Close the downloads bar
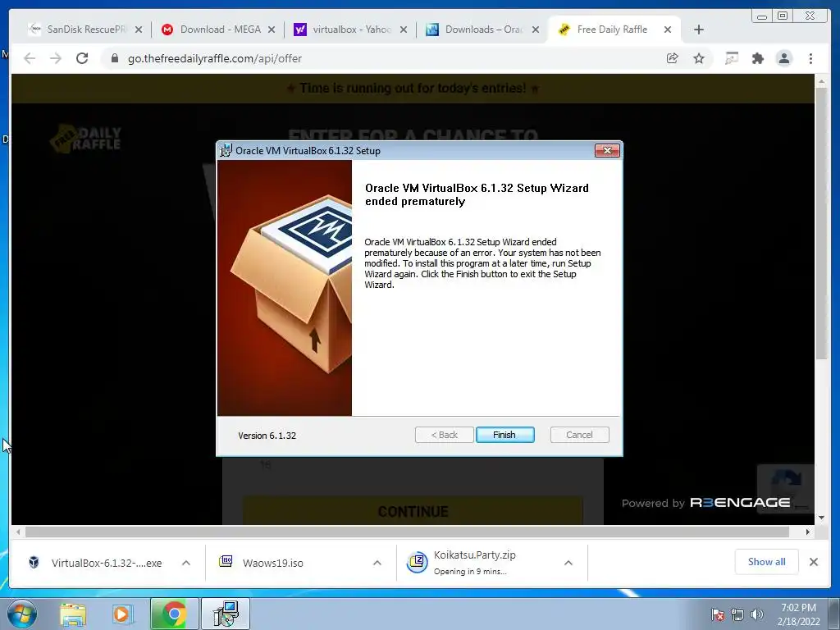Image resolution: width=840 pixels, height=630 pixels. [x=813, y=562]
